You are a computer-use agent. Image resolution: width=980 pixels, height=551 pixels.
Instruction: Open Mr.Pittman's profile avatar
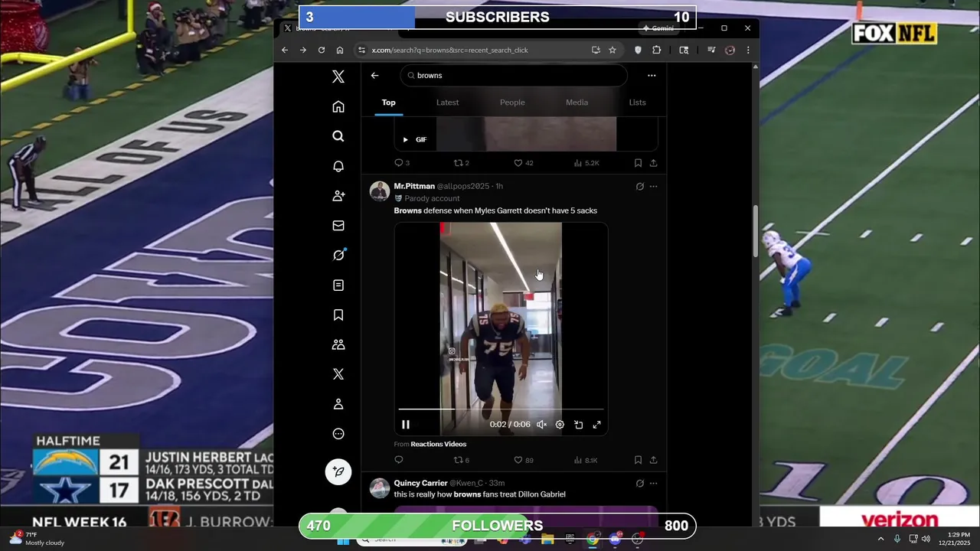click(x=380, y=191)
